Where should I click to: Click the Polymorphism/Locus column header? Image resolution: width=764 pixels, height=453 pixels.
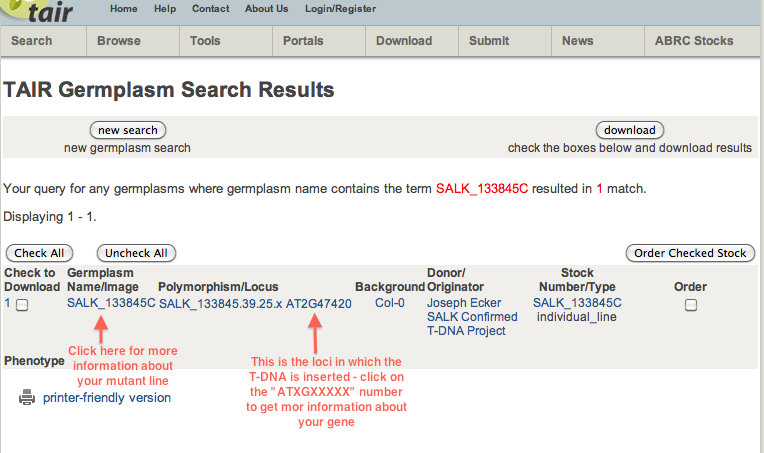pyautogui.click(x=218, y=287)
